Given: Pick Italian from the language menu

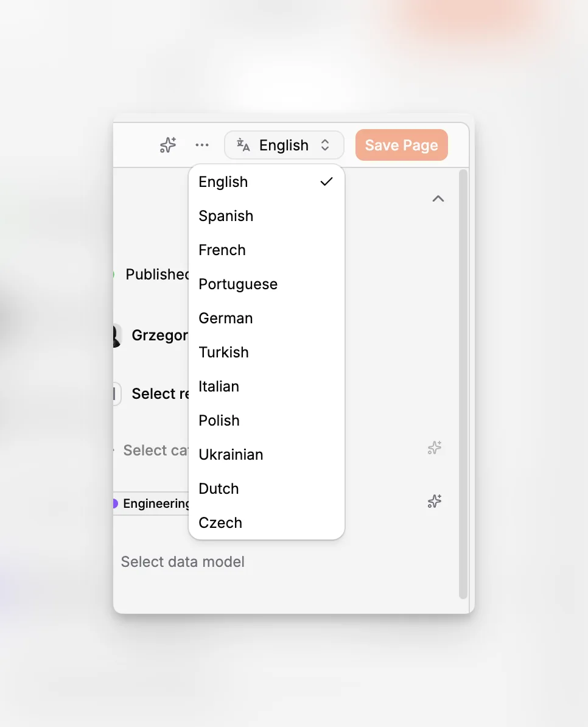Looking at the screenshot, I should [x=267, y=386].
